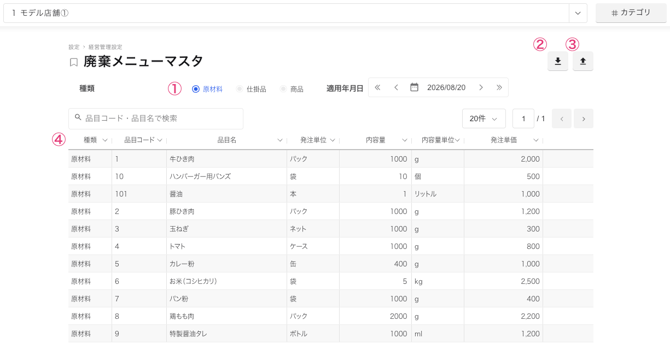Click the ハンバーガー用バンズ cell

(x=226, y=176)
